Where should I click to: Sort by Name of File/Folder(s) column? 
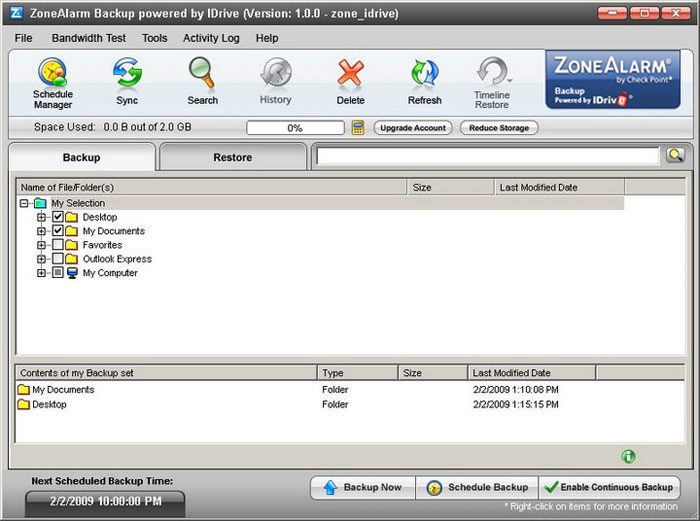[212, 188]
